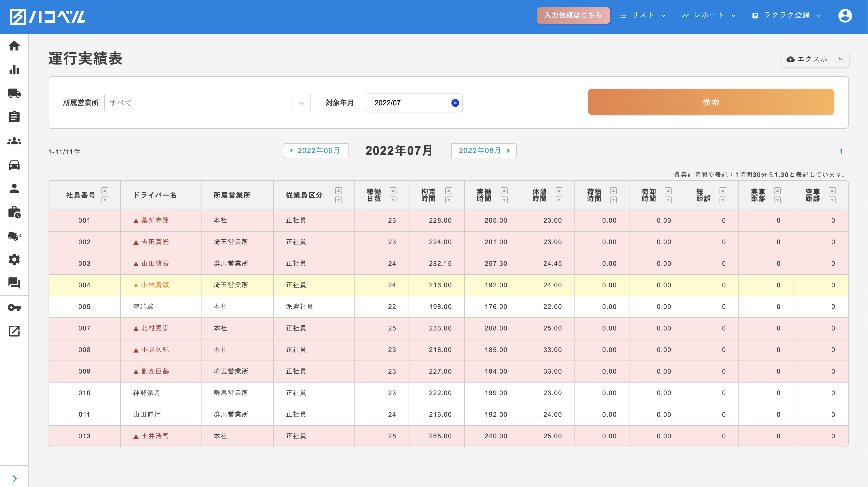Image resolution: width=868 pixels, height=487 pixels.
Task: Sort 社員番号 column ascending
Action: (x=105, y=190)
